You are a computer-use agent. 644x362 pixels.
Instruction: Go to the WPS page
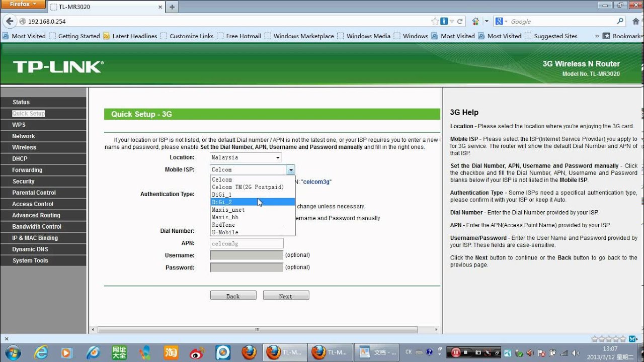click(43, 125)
